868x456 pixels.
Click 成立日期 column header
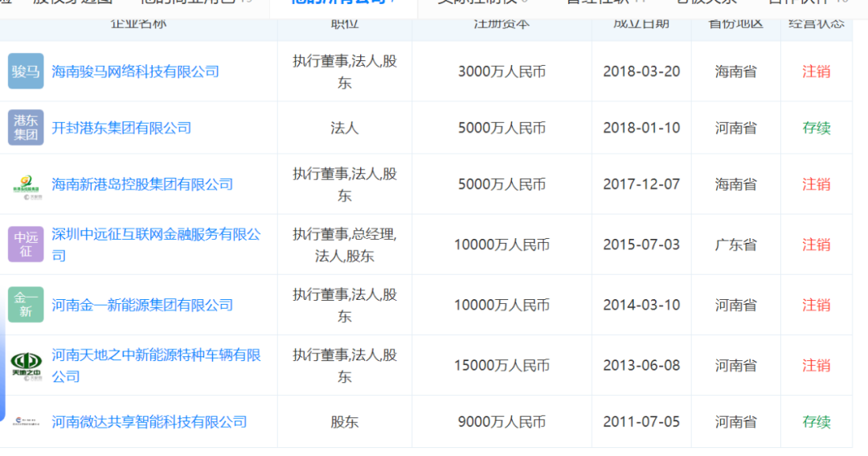coord(641,24)
